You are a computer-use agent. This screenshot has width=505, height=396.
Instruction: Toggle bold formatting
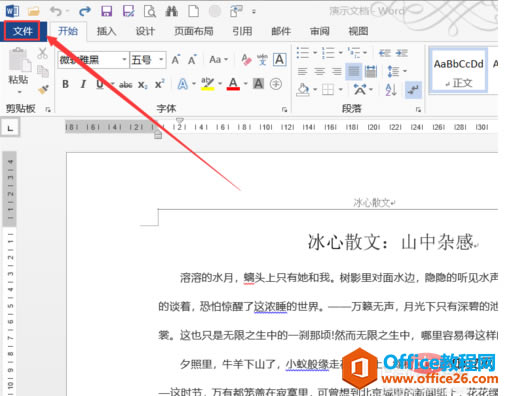tap(66, 84)
